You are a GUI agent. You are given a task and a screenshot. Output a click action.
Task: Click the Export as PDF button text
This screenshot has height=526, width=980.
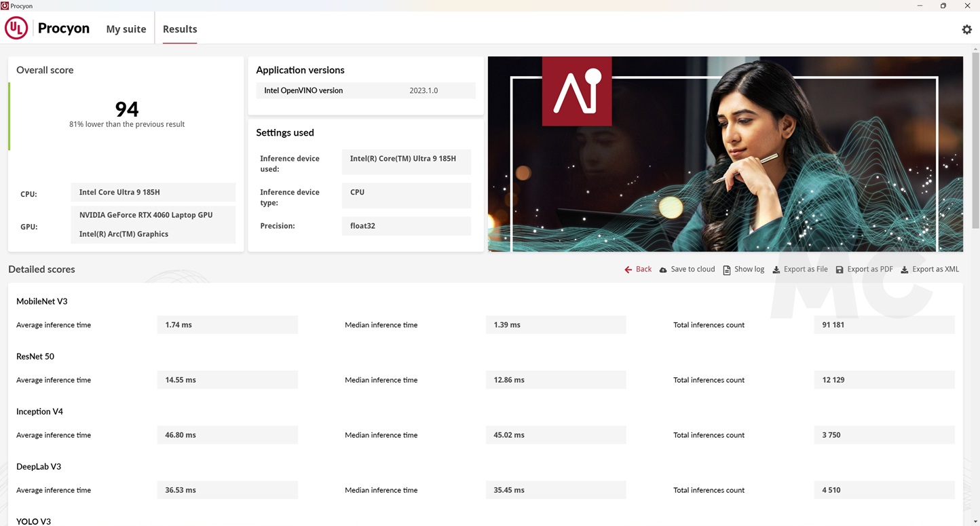point(869,269)
